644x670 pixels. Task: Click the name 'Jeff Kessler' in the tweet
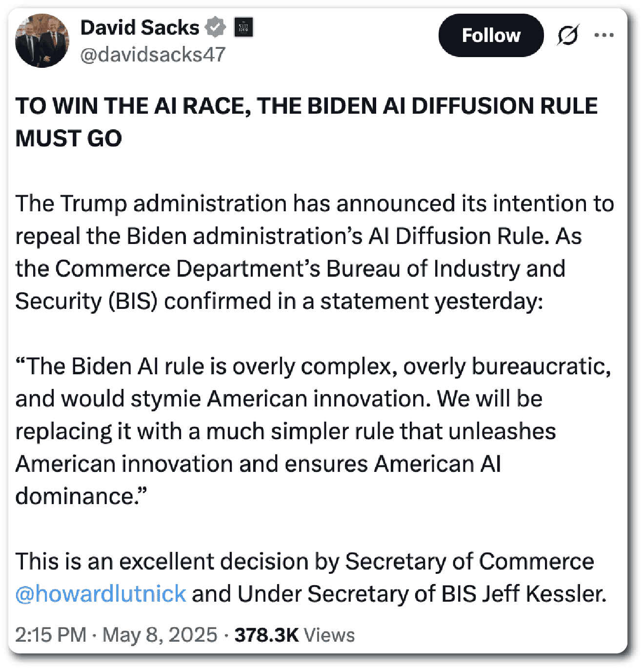click(x=544, y=594)
